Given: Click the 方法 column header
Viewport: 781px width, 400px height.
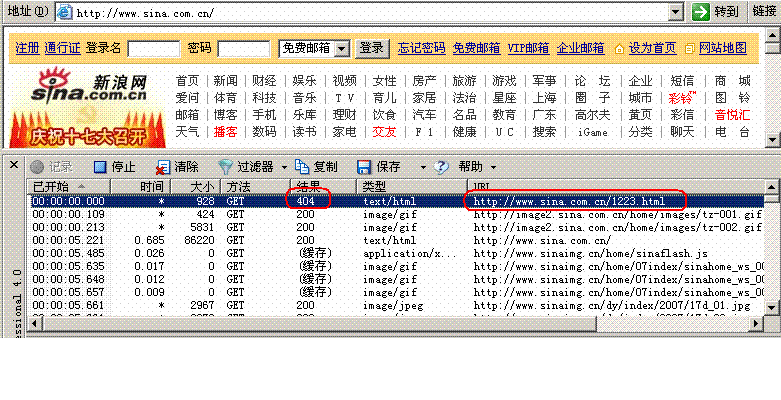Looking at the screenshot, I should coord(256,186).
